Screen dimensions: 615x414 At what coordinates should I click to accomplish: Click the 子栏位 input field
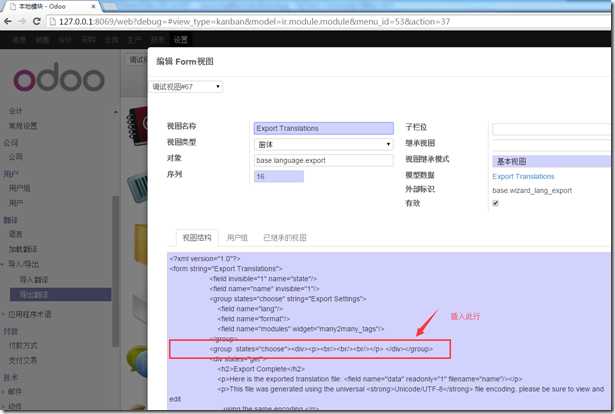(x=551, y=129)
